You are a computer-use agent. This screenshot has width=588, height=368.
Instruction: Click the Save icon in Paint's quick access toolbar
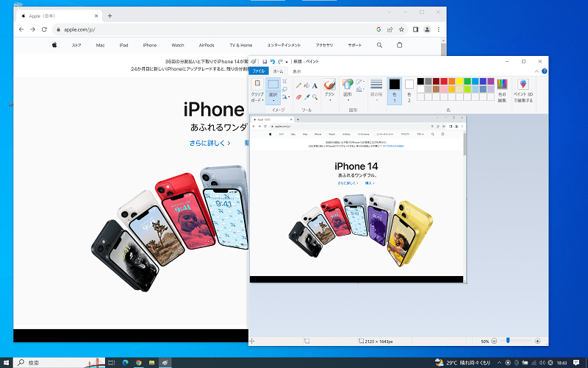click(x=265, y=62)
